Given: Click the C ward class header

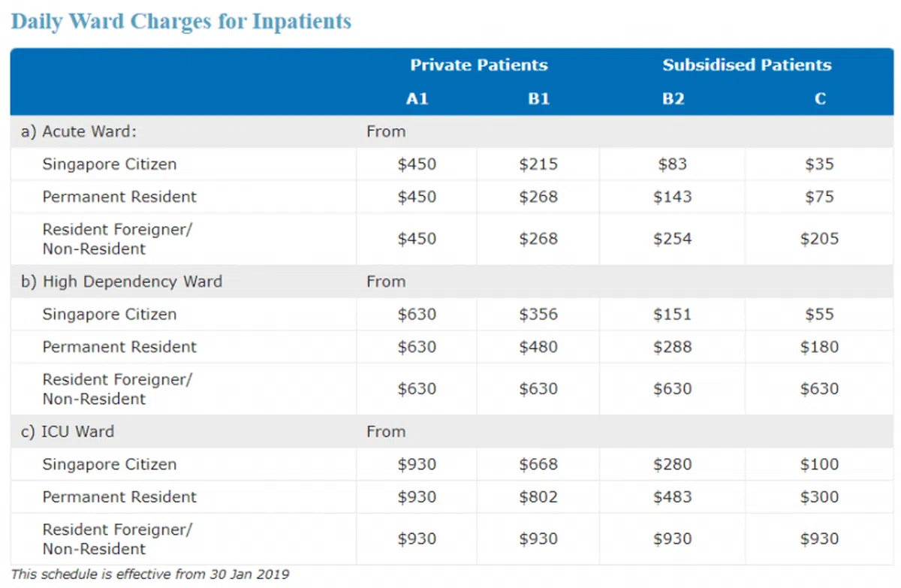Looking at the screenshot, I should 820,99.
